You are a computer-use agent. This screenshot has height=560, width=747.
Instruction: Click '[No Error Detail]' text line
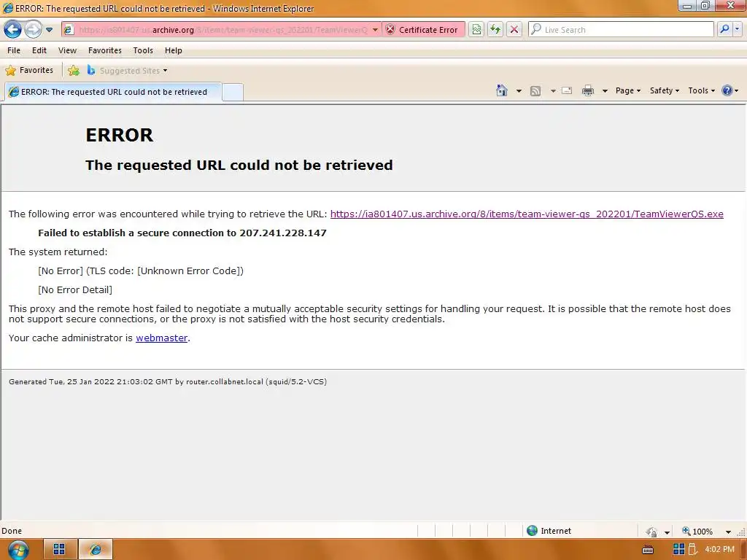pyautogui.click(x=75, y=290)
